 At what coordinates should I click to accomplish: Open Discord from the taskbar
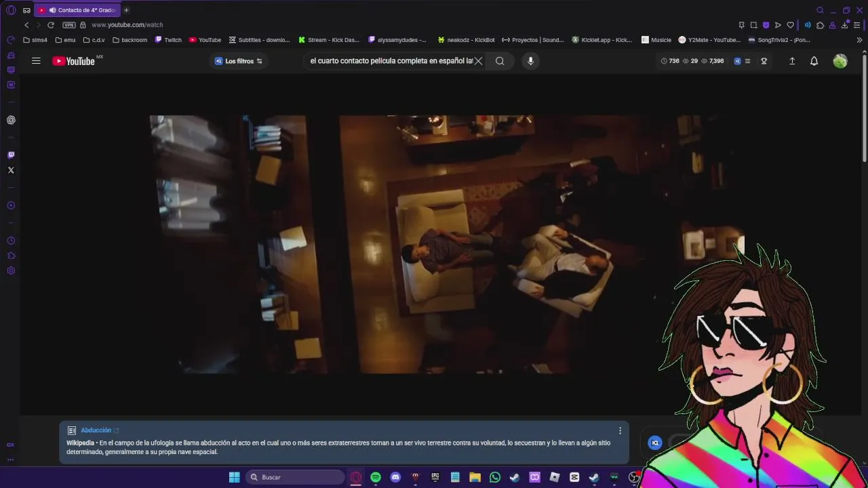(396, 477)
